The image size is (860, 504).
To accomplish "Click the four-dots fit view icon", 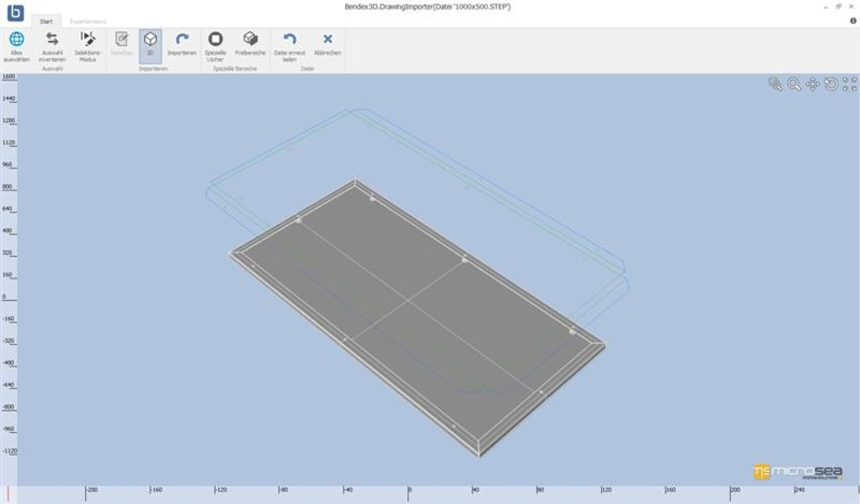I will (x=850, y=84).
